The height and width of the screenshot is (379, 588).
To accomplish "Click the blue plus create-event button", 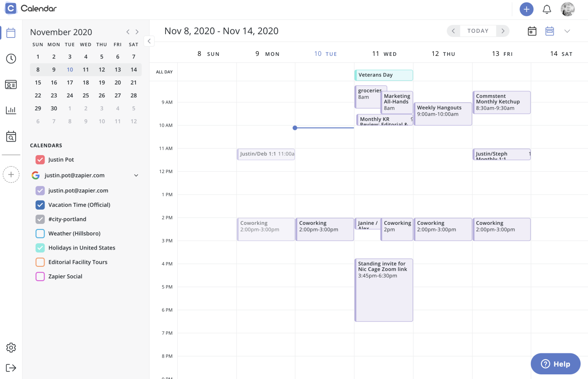I will tap(526, 9).
